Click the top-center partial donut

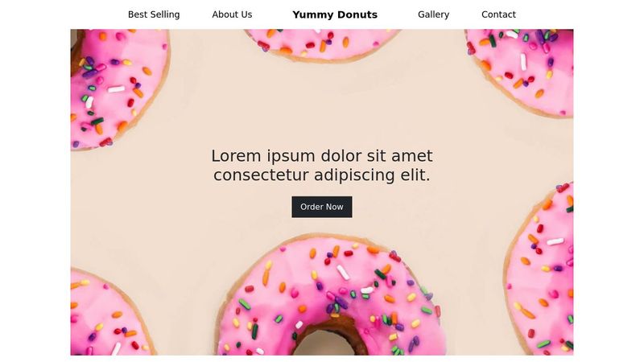(323, 44)
